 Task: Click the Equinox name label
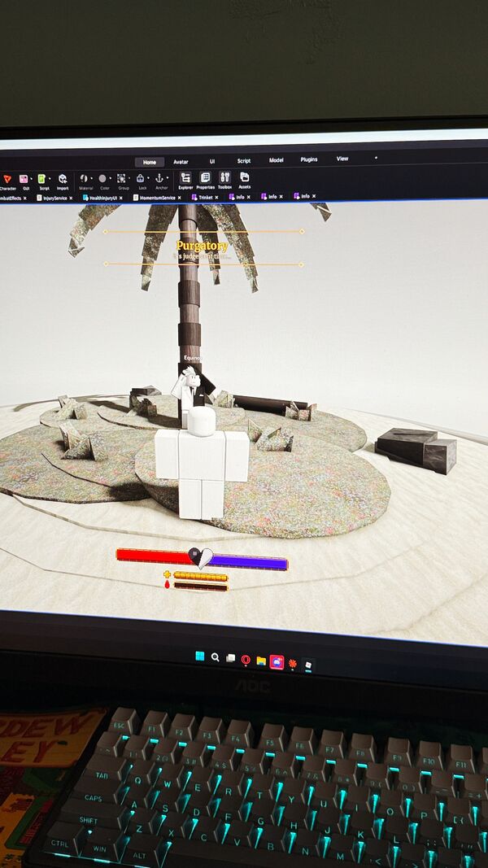click(x=193, y=358)
